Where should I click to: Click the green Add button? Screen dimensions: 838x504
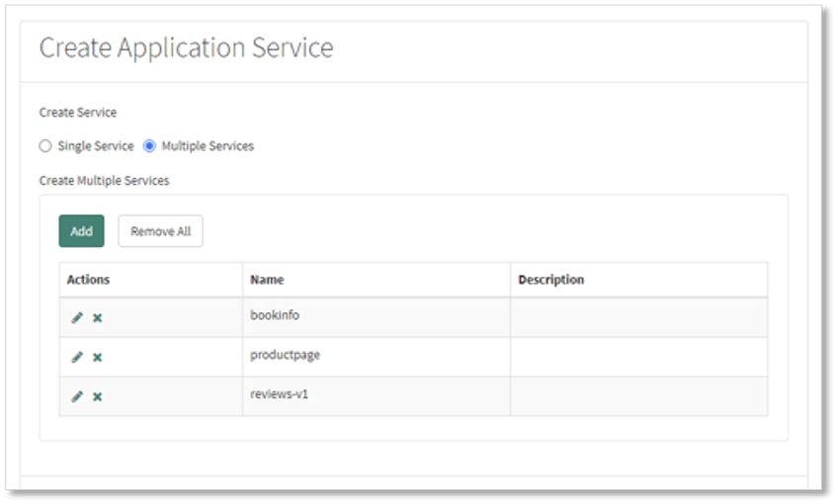(81, 231)
